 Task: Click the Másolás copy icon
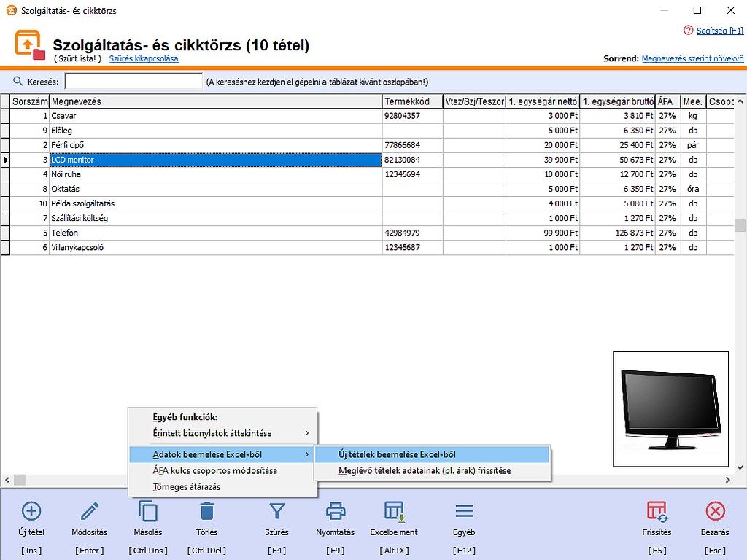(148, 510)
